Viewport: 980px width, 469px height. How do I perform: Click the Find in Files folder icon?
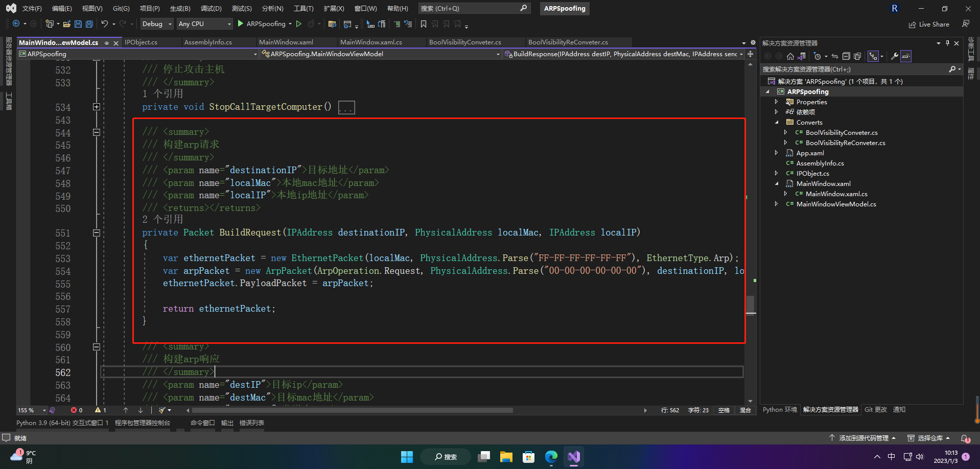(332, 24)
